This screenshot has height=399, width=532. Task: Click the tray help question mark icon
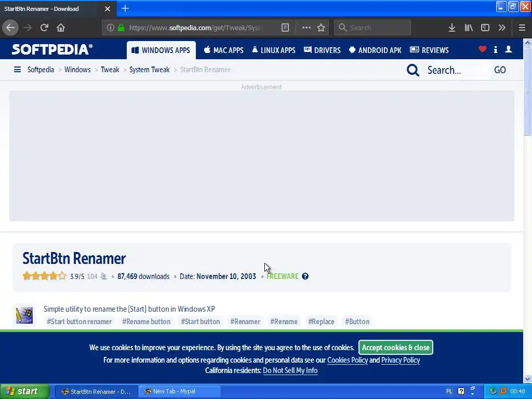(x=461, y=391)
